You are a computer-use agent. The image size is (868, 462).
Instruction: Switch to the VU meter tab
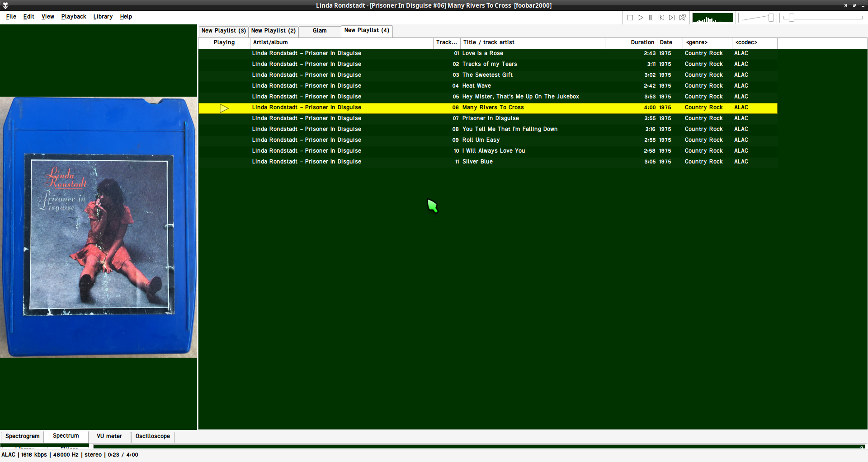coord(109,436)
